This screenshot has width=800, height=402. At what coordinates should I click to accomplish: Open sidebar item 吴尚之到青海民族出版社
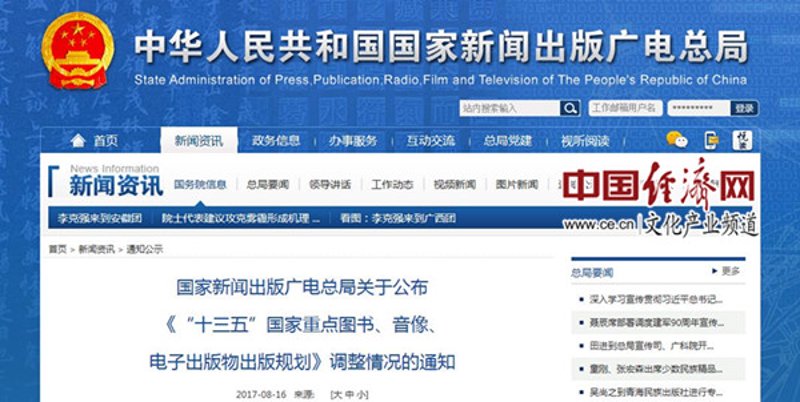(656, 392)
